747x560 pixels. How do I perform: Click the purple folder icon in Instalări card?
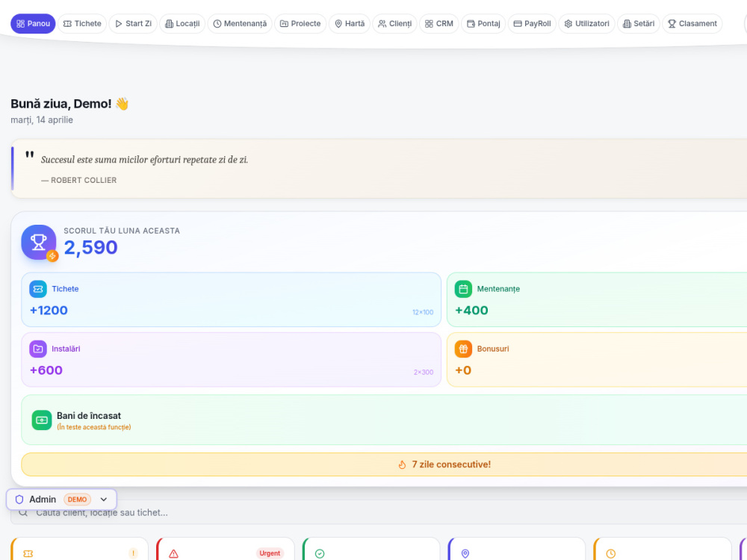pyautogui.click(x=38, y=349)
